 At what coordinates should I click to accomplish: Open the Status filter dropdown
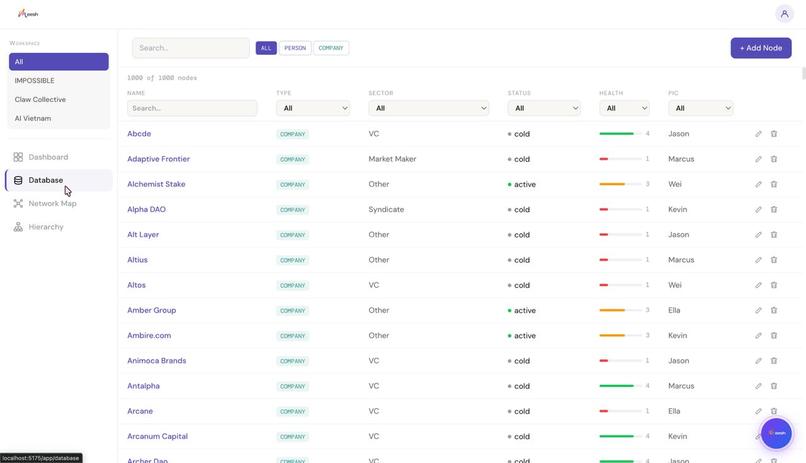tap(544, 108)
